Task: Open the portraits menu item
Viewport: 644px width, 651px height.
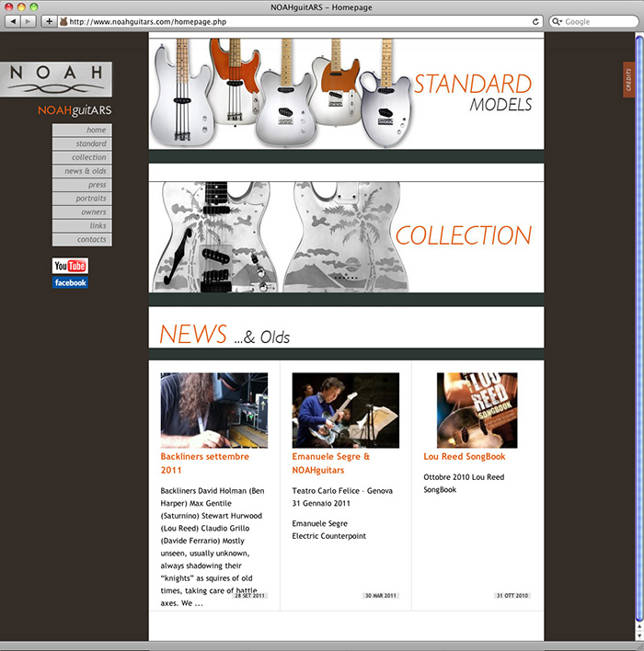Action: click(82, 199)
